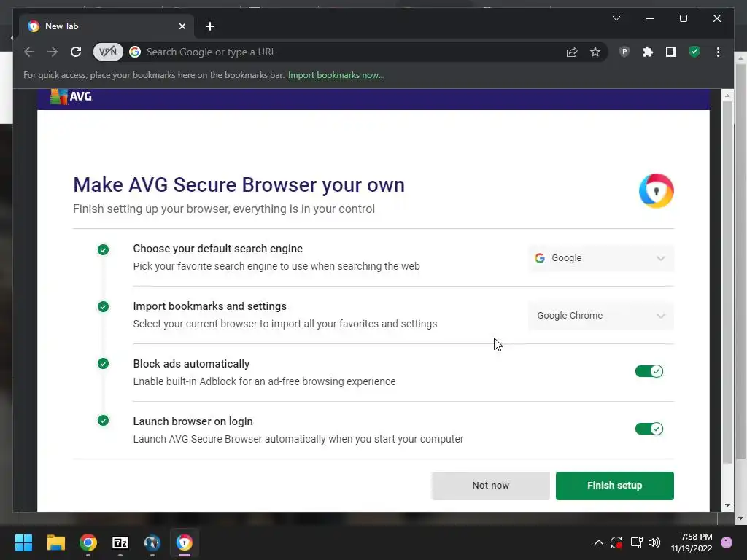
Task: Click the VPN toggle in address bar
Action: [x=108, y=52]
